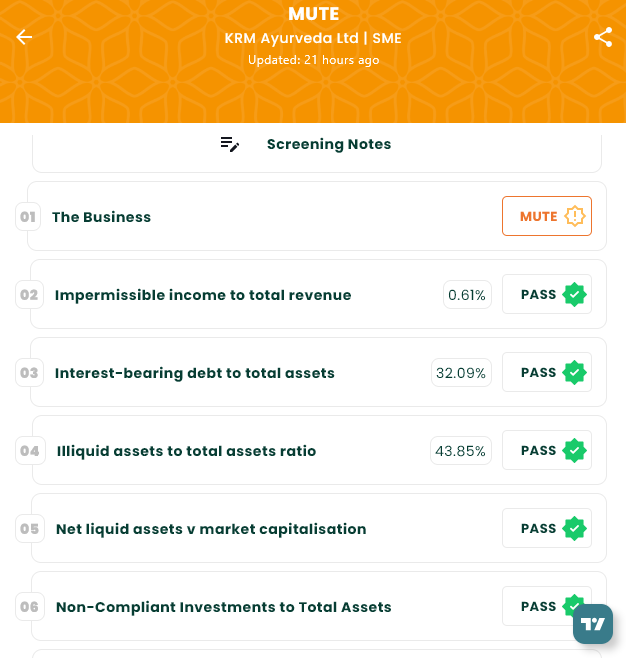The width and height of the screenshot is (626, 658).
Task: Expand Interest-bearing debt to total assets row
Action: [195, 373]
